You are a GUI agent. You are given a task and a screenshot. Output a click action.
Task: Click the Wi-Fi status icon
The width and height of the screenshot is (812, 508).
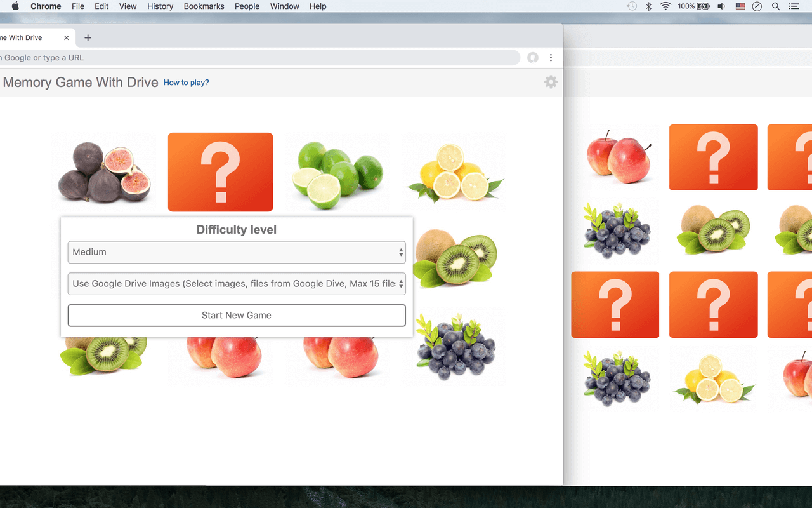coord(665,6)
